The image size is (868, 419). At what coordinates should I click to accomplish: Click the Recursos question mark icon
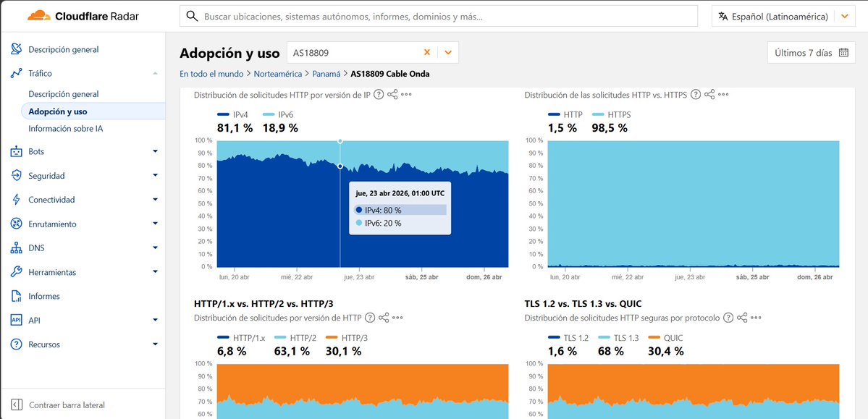point(17,344)
